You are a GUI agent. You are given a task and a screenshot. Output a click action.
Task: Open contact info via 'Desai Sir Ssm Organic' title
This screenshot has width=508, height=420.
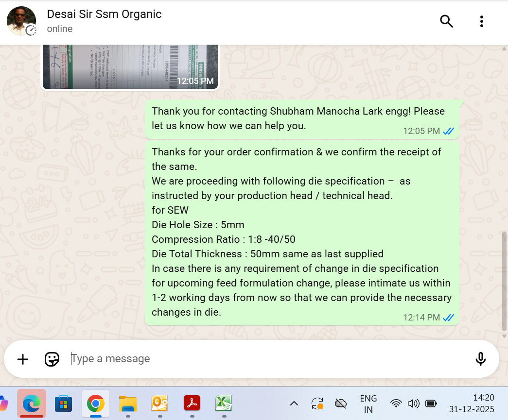click(104, 15)
